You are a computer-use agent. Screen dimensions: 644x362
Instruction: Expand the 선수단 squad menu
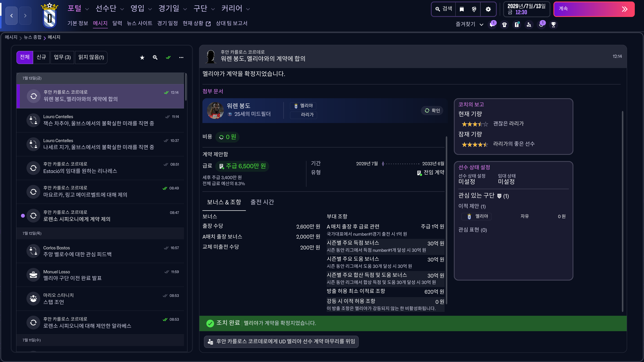tap(110, 9)
